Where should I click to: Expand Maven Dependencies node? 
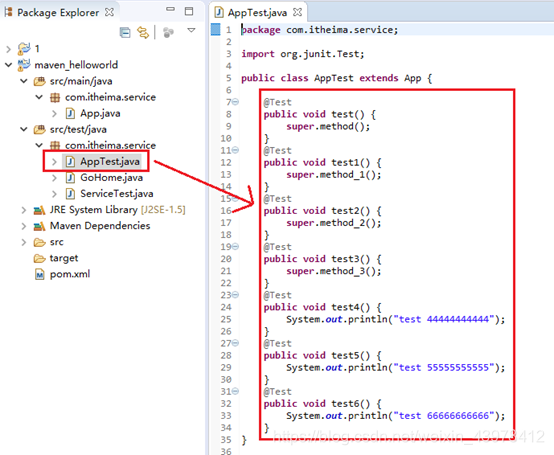tap(24, 226)
